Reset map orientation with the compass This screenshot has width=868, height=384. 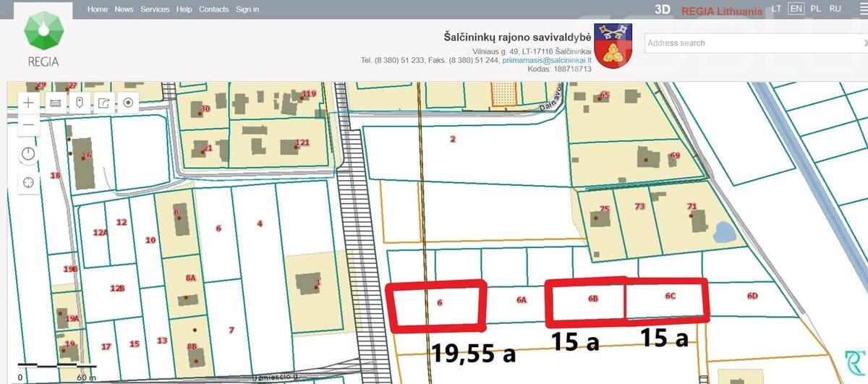click(x=28, y=153)
